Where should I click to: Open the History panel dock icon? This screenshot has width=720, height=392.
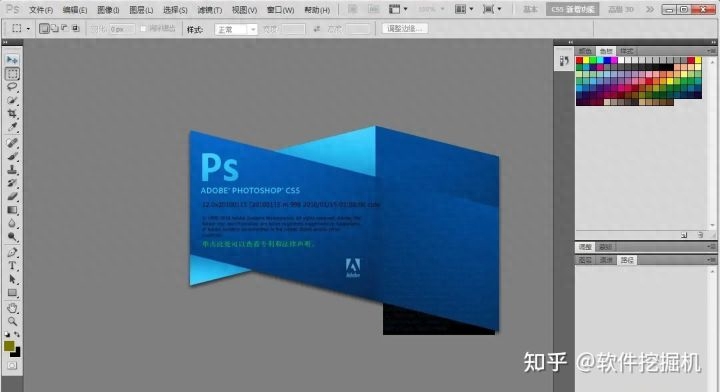[564, 61]
